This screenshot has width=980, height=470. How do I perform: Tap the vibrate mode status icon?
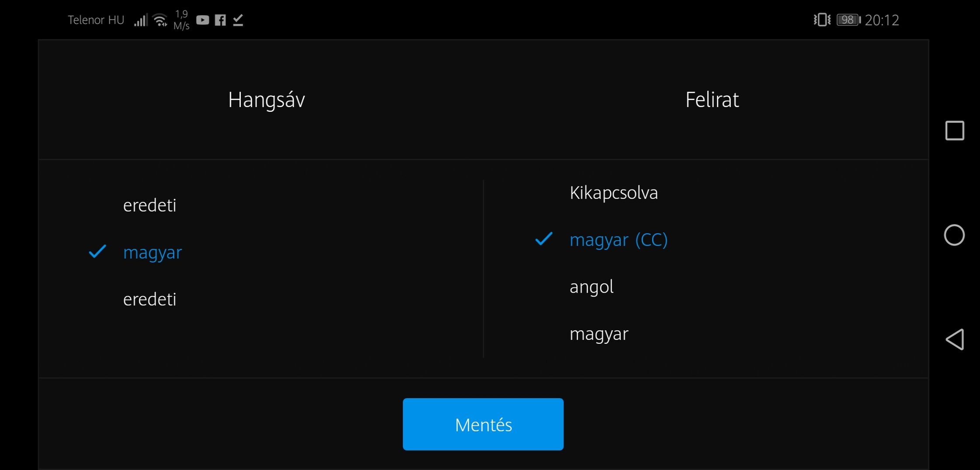(x=822, y=20)
